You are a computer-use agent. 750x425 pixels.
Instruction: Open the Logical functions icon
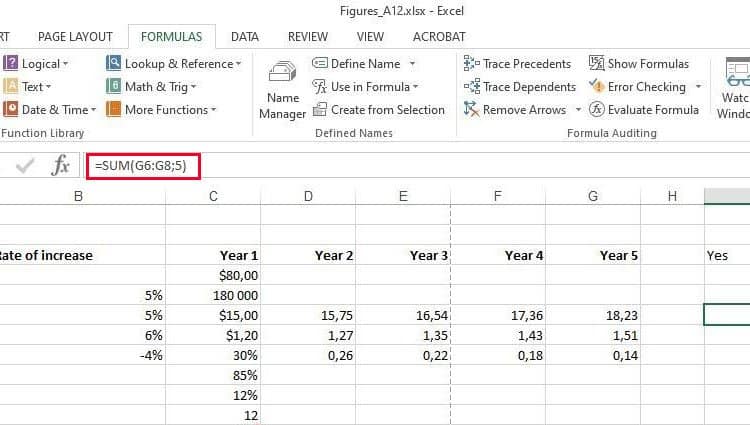pos(10,63)
